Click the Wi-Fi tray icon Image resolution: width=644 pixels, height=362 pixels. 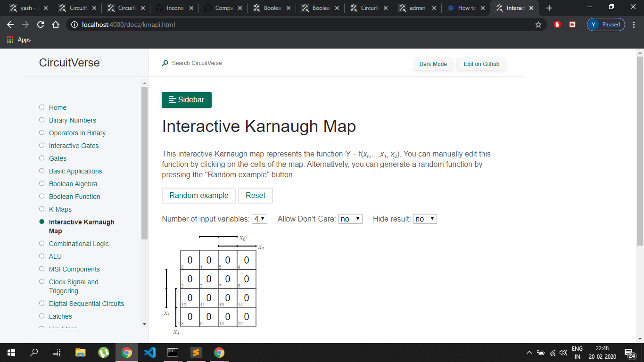pos(552,353)
